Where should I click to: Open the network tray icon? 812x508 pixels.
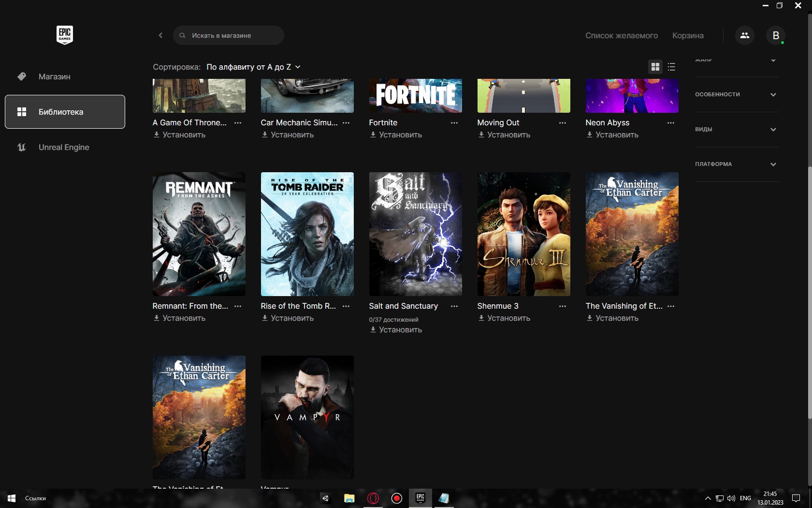(720, 498)
